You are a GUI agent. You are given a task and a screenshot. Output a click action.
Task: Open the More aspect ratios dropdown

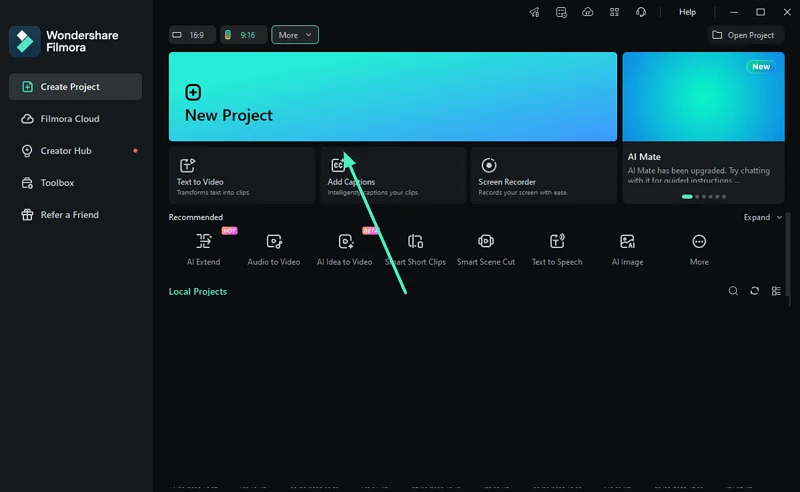(295, 35)
